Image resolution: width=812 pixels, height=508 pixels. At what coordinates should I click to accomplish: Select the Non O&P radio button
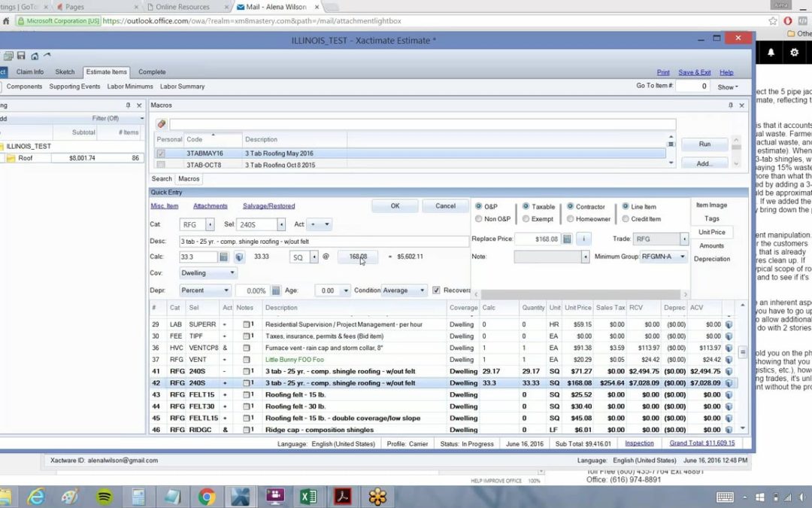tap(478, 219)
